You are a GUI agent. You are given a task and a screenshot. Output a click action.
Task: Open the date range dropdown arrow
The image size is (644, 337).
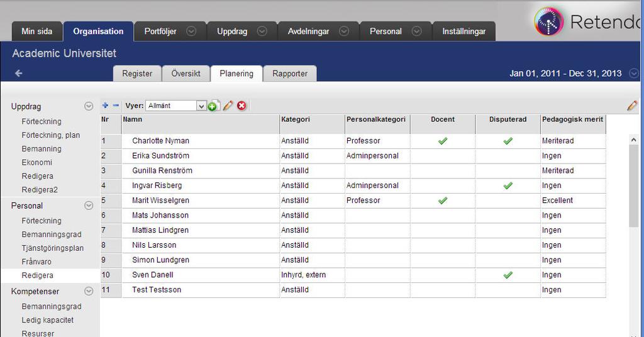[x=634, y=73]
